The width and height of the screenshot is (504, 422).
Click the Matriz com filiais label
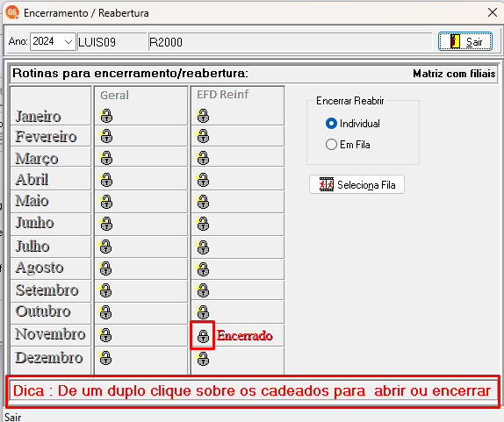click(x=454, y=74)
